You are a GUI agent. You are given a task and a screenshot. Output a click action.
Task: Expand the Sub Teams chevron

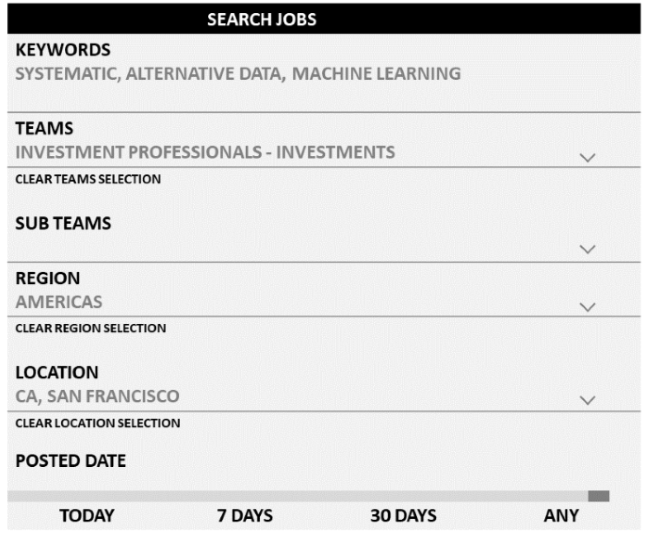click(x=588, y=250)
